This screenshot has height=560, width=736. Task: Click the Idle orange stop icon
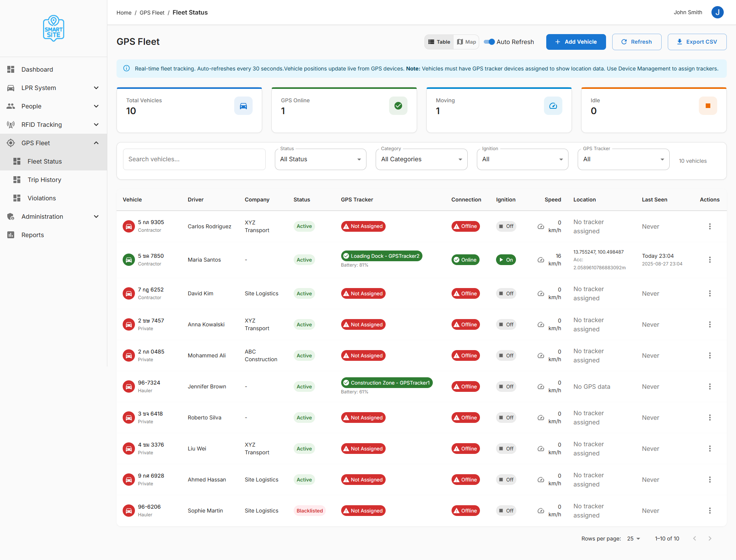pos(708,106)
